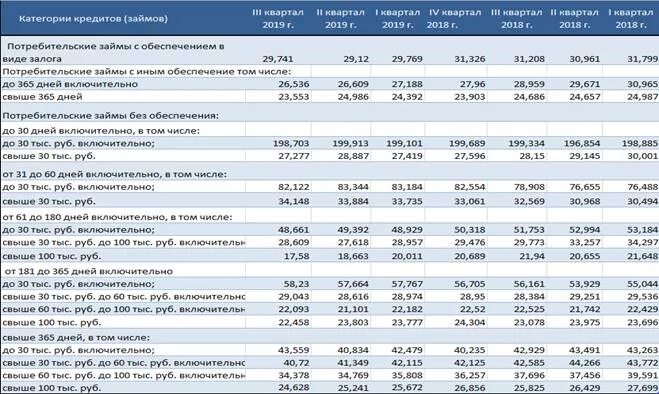This screenshot has height=394, width=659.
Task: Click cell value 50,318
Action: [x=469, y=230]
